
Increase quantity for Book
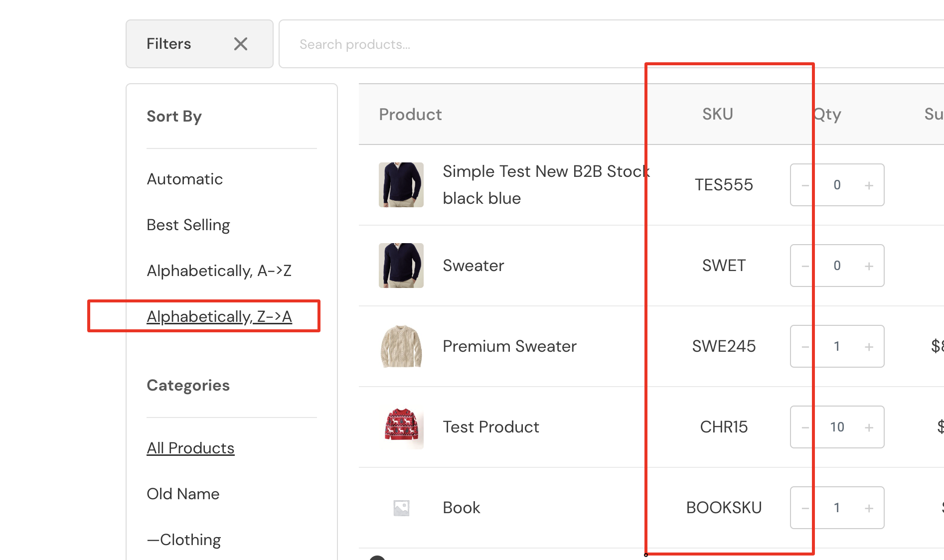tap(869, 508)
